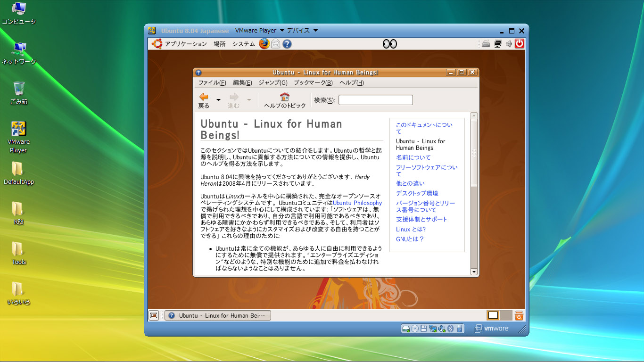Open 支援体制とサポート sidebar link

pos(421,219)
